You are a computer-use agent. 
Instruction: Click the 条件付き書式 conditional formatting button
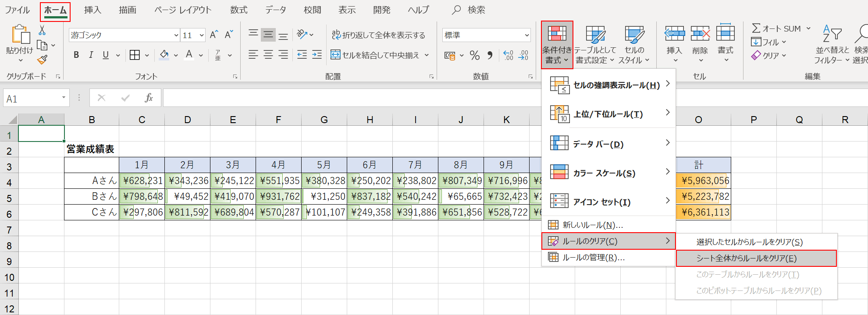557,45
